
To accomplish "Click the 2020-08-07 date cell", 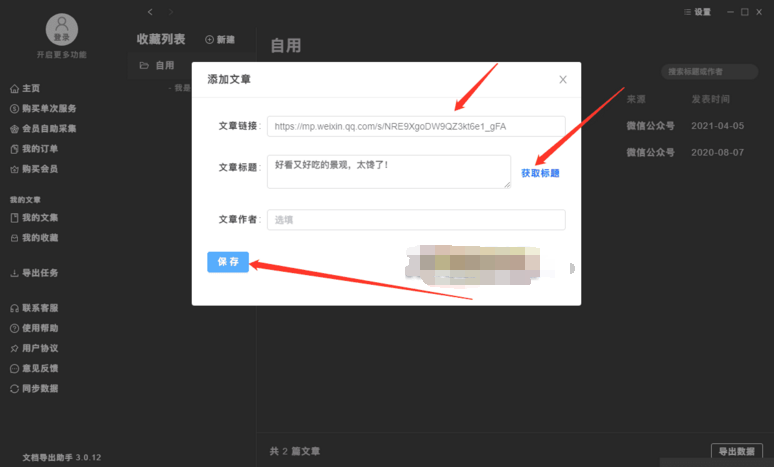I will (717, 153).
